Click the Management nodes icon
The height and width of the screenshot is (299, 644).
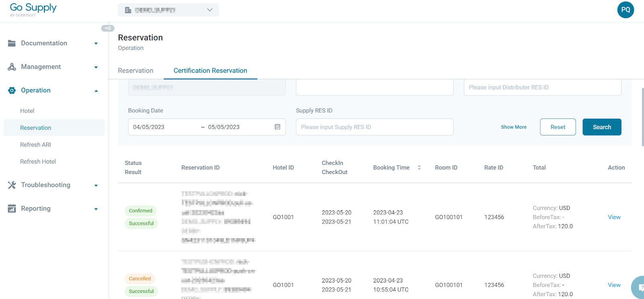(x=12, y=67)
